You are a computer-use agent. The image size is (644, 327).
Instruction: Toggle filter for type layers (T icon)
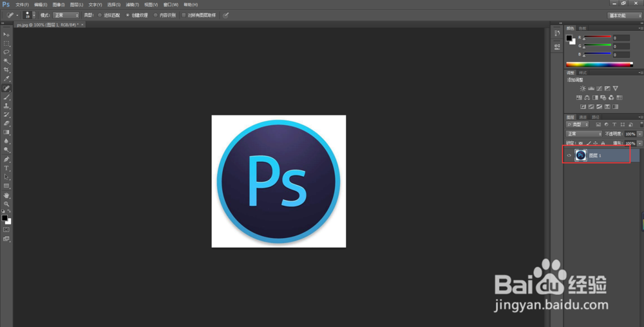tap(614, 124)
